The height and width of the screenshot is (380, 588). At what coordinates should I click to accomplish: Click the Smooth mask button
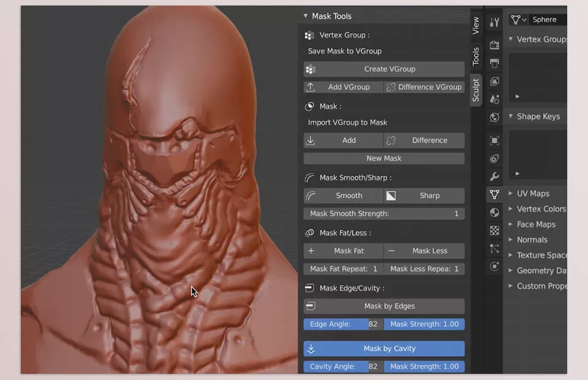[344, 196]
